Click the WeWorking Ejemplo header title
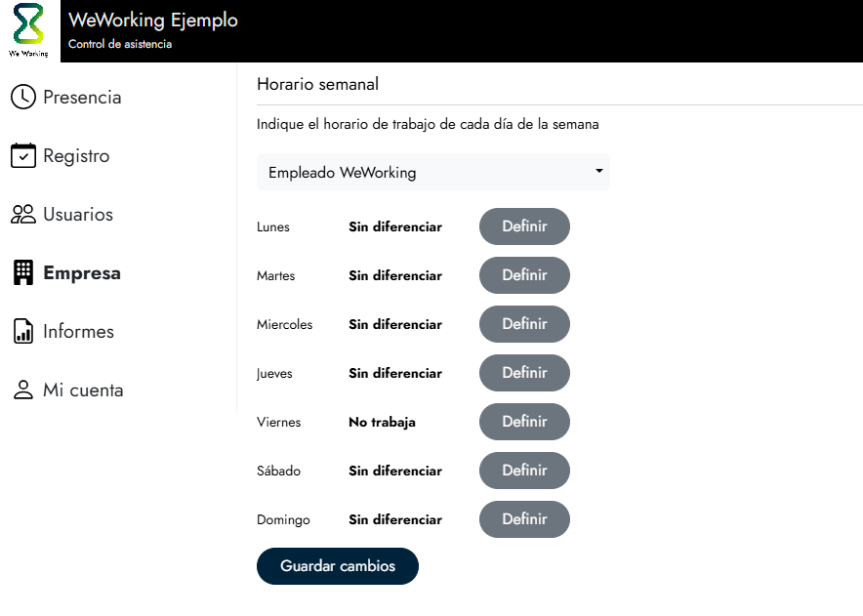The width and height of the screenshot is (863, 616). [153, 21]
